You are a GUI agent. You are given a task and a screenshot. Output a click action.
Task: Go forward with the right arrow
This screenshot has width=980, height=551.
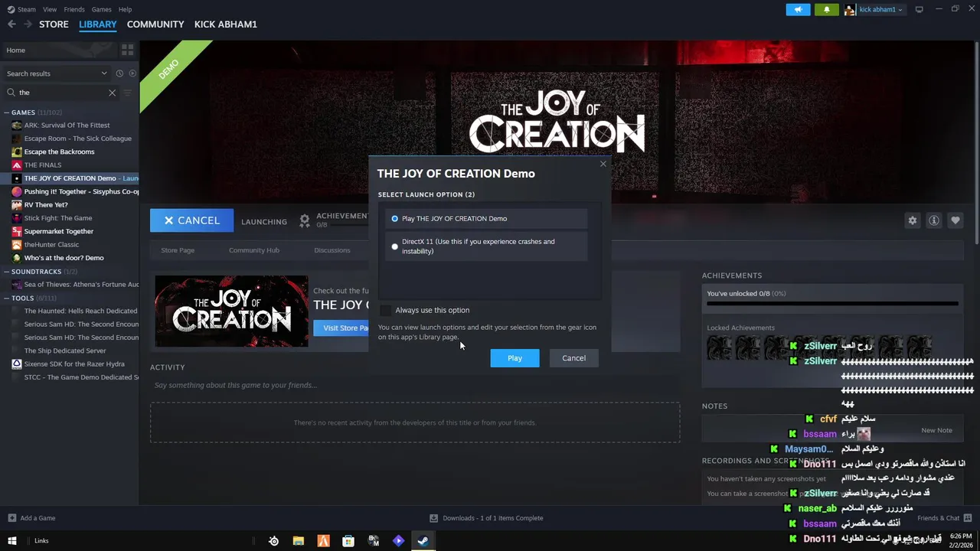pyautogui.click(x=28, y=24)
